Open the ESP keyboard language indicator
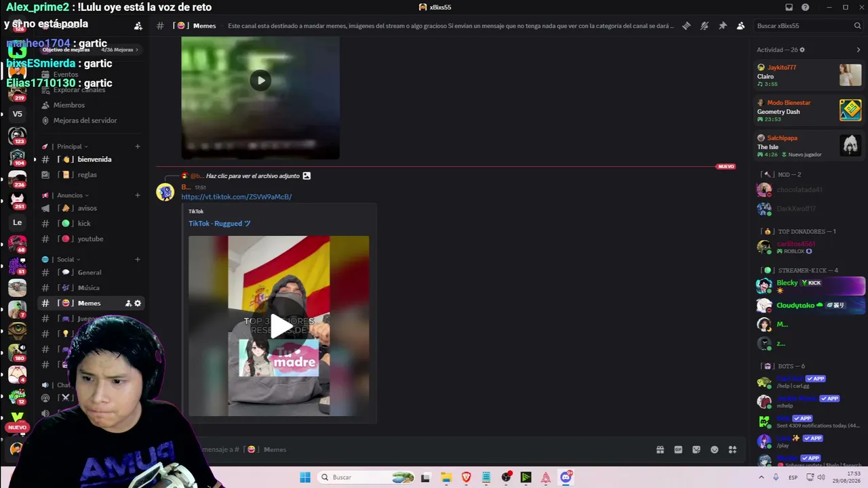 (x=793, y=477)
